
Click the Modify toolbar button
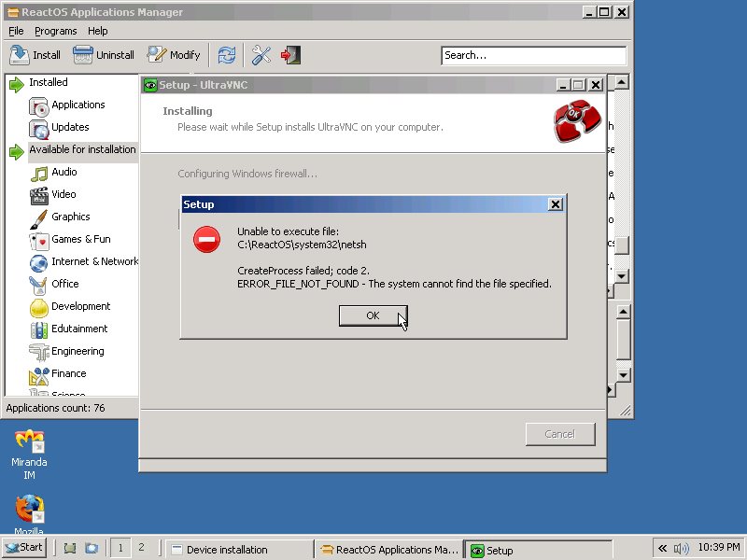[x=174, y=55]
